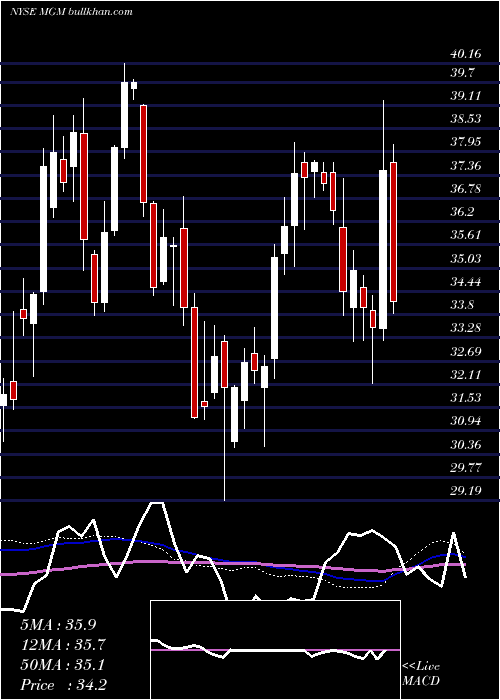Select the 36.2 price axis label

coord(462,212)
